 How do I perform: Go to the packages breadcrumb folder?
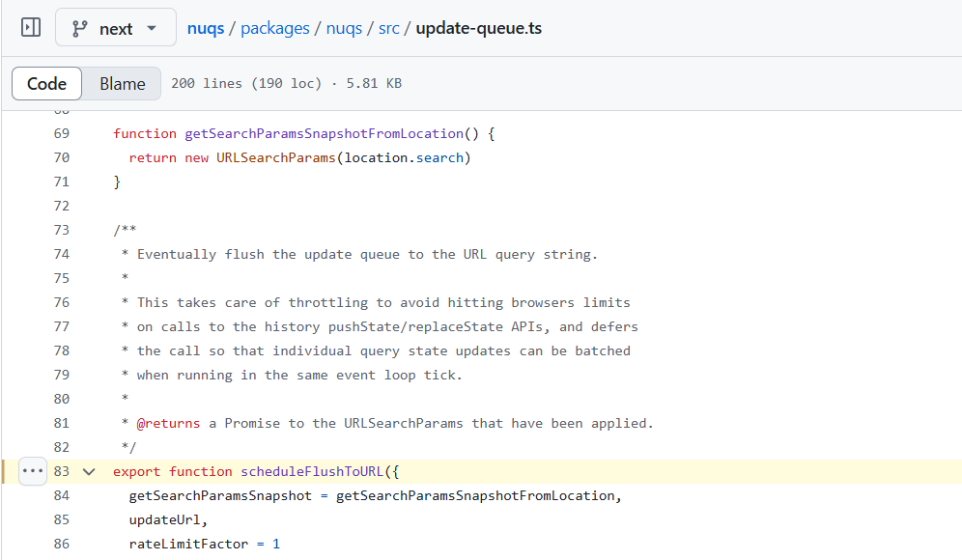coord(275,28)
